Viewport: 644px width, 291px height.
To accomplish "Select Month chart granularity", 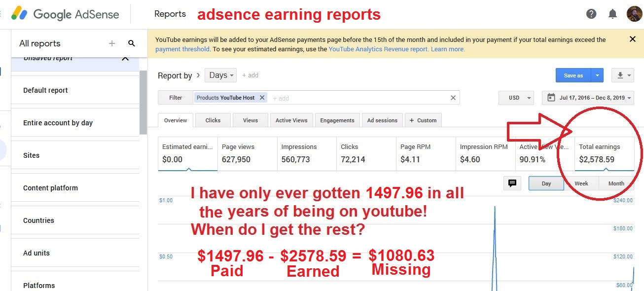I will click(616, 183).
